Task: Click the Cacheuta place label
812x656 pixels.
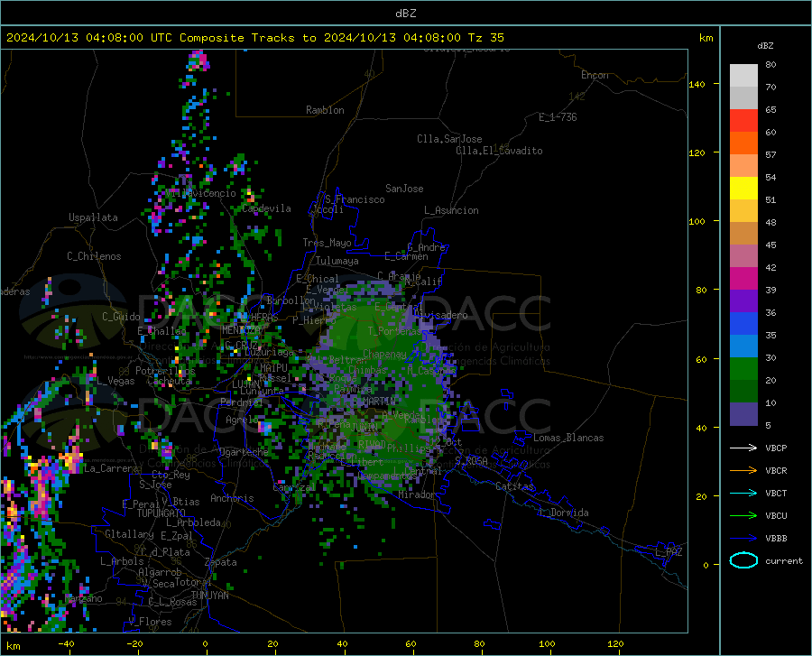Action: [170, 381]
